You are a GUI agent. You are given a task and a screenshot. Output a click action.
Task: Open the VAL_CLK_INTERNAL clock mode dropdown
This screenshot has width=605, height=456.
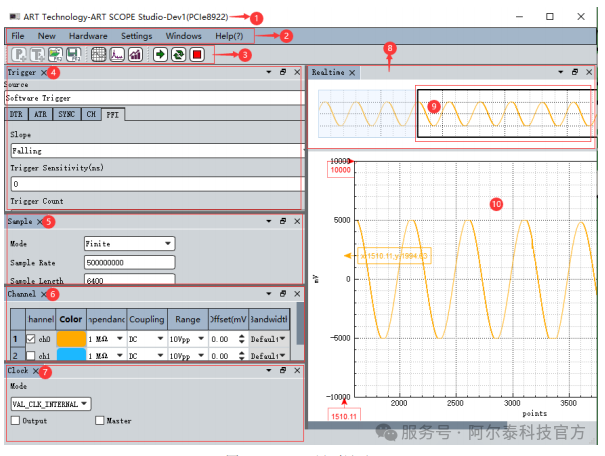pyautogui.click(x=50, y=404)
